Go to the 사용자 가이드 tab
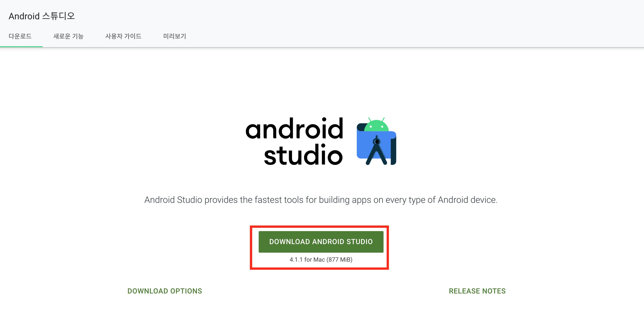 tap(123, 36)
